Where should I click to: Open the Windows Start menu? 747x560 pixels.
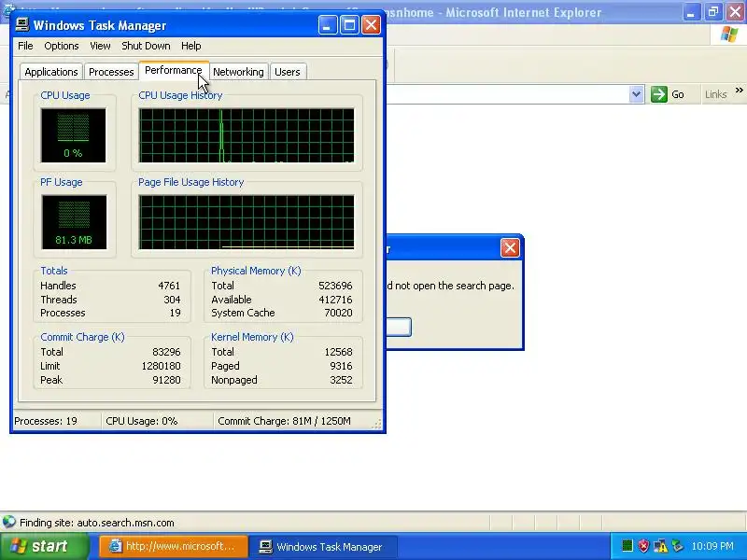point(45,546)
